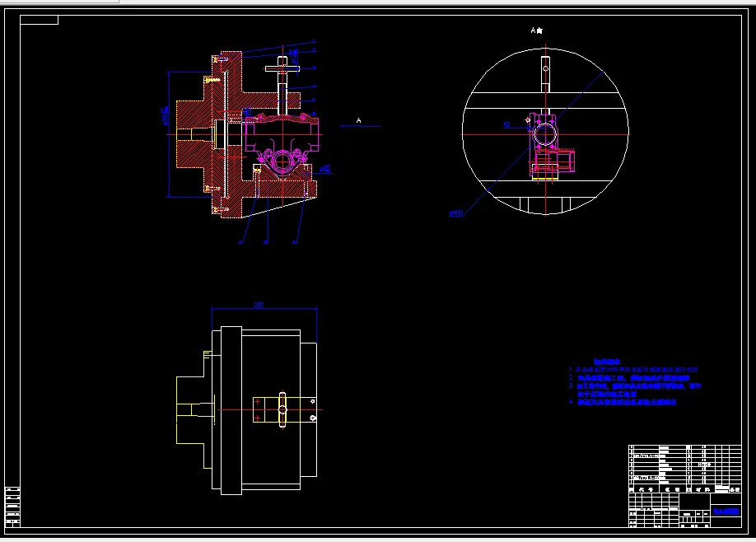Select the 'A向' view title text
This screenshot has width=756, height=542.
point(537,30)
